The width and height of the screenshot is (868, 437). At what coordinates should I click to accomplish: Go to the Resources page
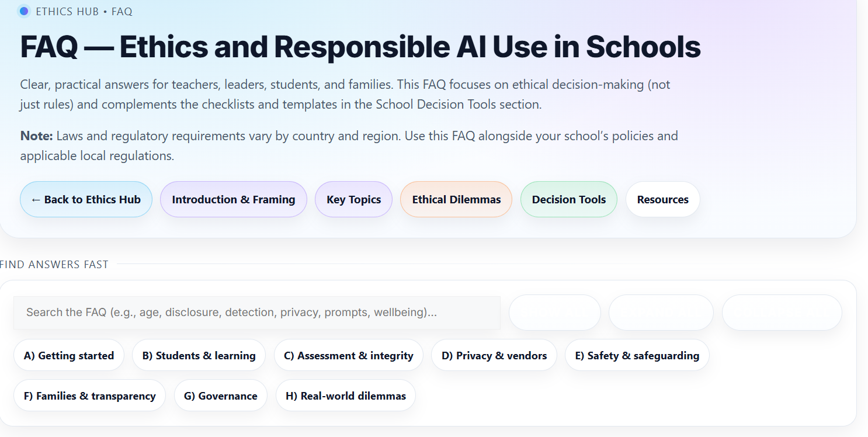tap(662, 199)
